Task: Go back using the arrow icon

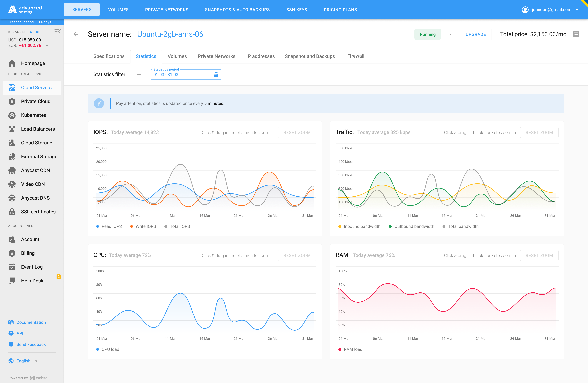Action: (x=76, y=34)
